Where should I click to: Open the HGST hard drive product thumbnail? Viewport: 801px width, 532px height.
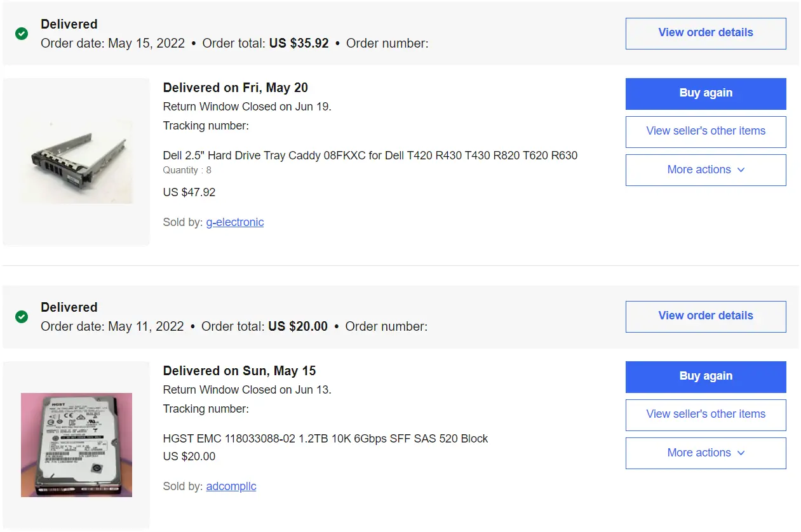[76, 444]
